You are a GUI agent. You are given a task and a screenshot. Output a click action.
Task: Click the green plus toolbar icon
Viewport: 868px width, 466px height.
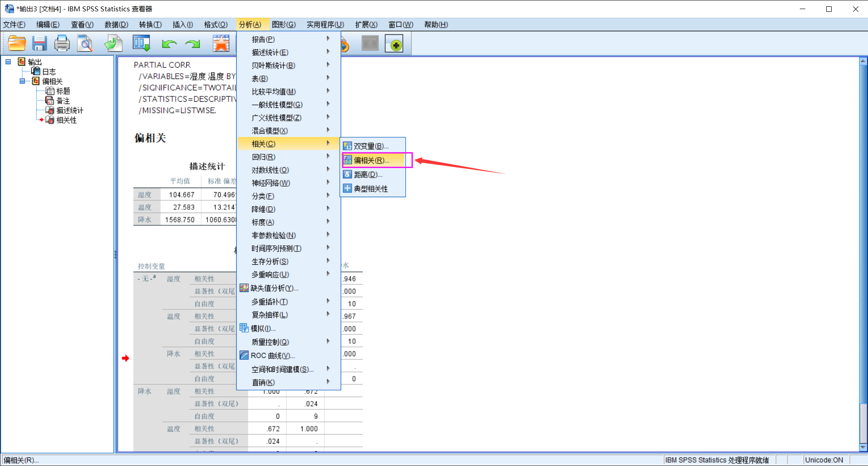point(394,44)
